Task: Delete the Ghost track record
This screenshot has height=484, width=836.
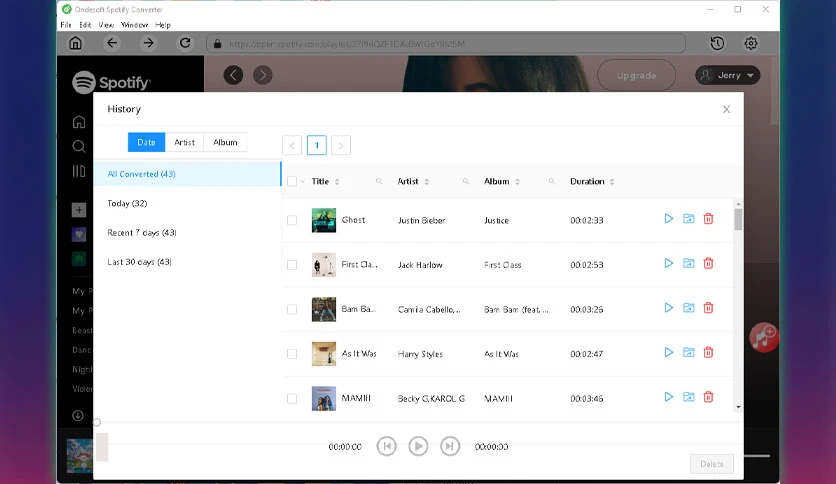Action: click(708, 219)
